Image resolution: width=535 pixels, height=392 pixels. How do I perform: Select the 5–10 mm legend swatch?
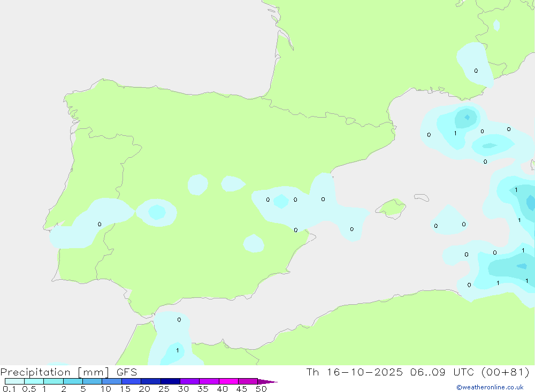pyautogui.click(x=92, y=381)
